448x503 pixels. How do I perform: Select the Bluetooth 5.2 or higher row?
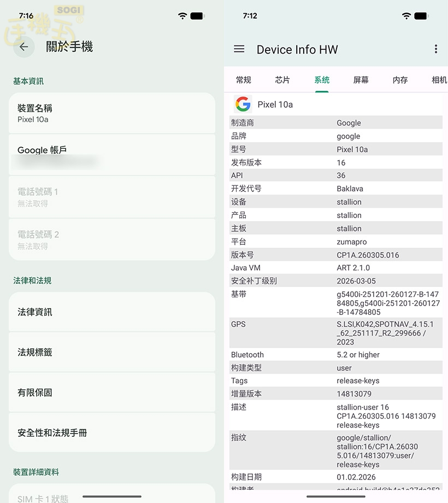coord(336,354)
